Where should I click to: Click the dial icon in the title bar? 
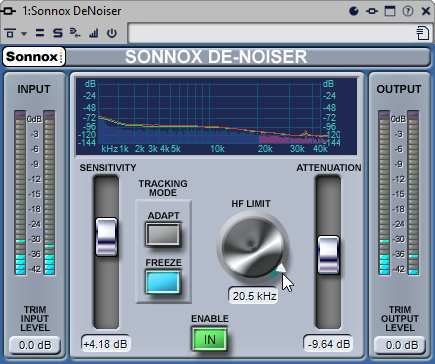(x=354, y=11)
